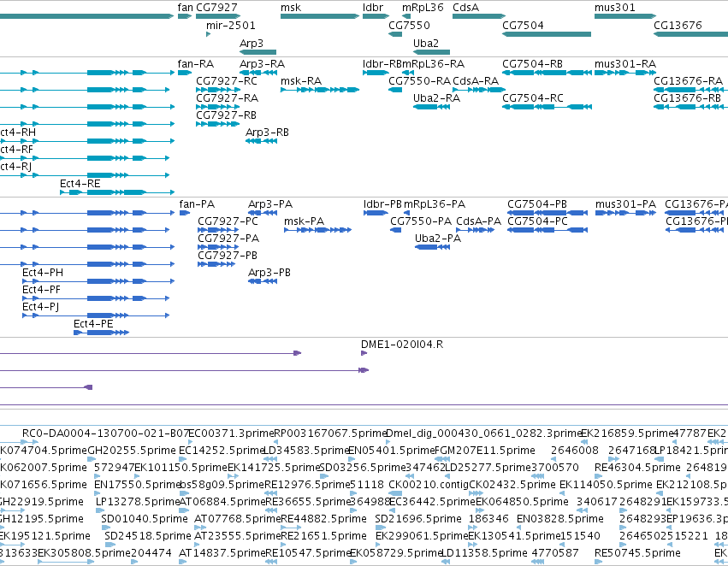This screenshot has height=566, width=728.
Task: Click the CG7927-RC transcript label
Action: 227,81
